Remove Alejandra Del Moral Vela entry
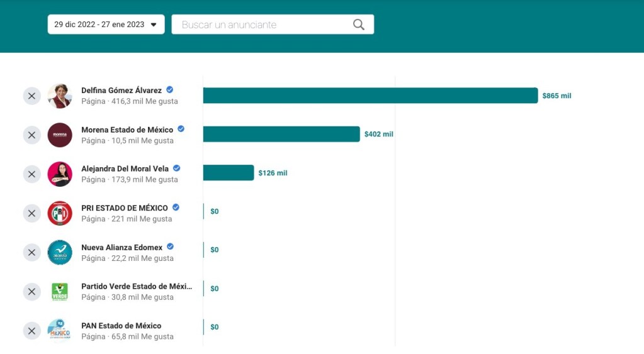 (32, 174)
